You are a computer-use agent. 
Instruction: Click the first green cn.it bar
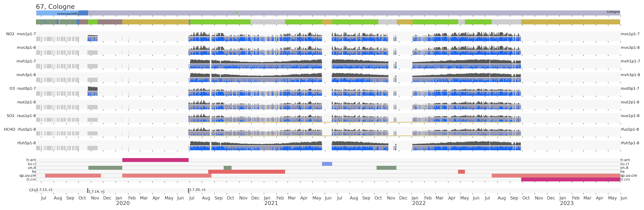[x=105, y=168]
